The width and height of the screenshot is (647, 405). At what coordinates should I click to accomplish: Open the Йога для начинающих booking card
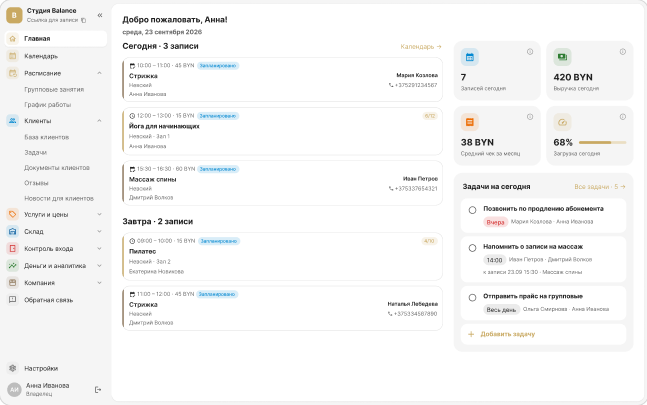(283, 132)
